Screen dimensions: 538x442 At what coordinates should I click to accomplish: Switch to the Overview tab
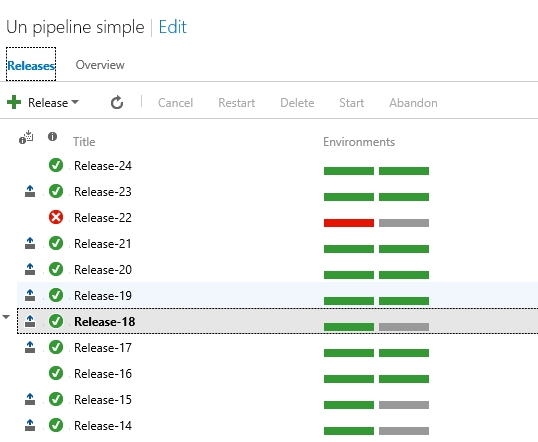pyautogui.click(x=100, y=65)
